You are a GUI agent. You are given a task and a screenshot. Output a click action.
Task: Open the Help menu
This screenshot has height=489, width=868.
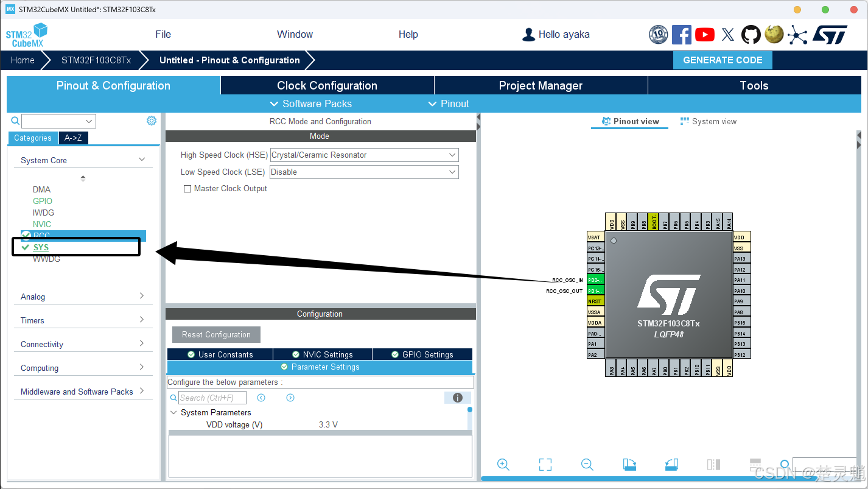408,35
